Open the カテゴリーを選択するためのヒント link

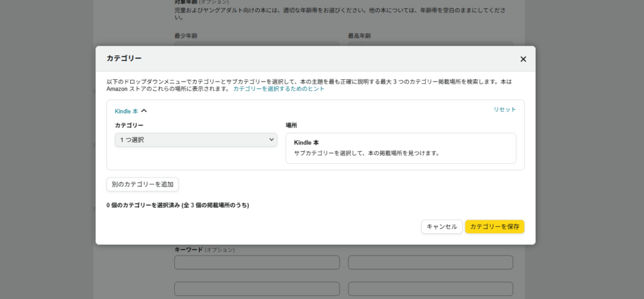tap(279, 89)
